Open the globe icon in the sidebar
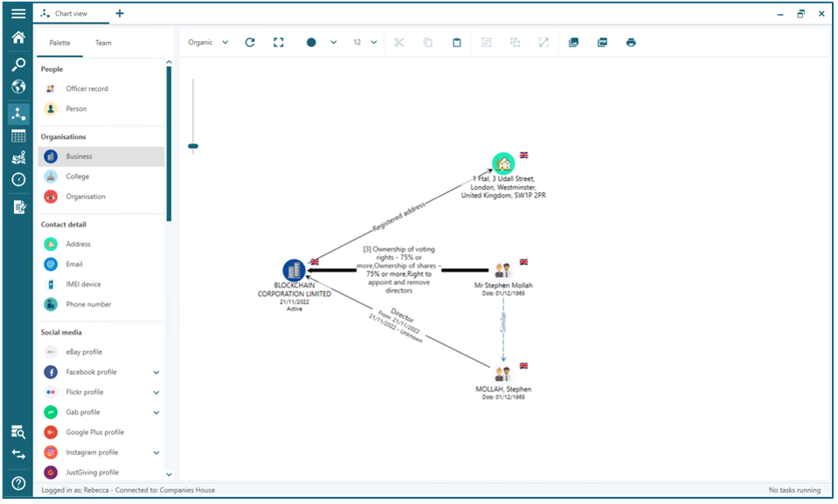 coord(18,86)
